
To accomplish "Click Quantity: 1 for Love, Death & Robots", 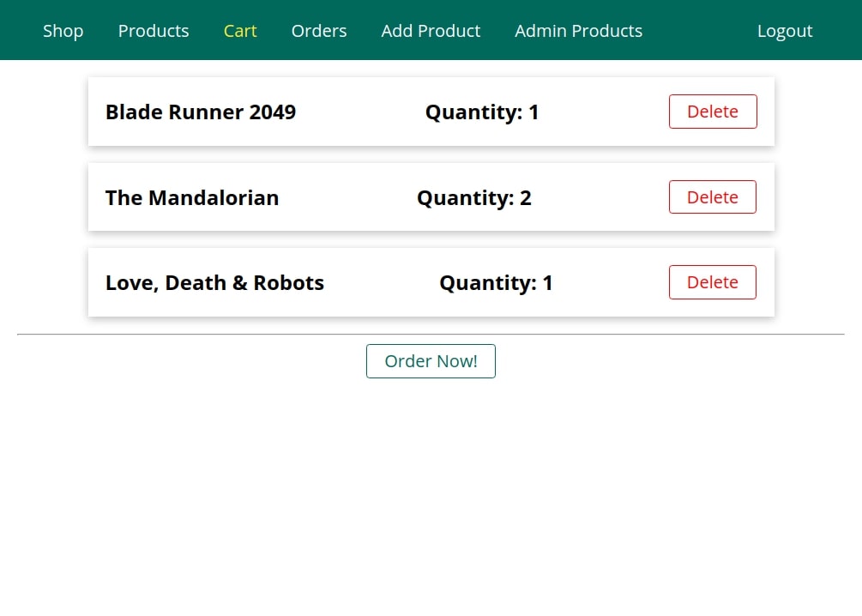I will coord(496,283).
